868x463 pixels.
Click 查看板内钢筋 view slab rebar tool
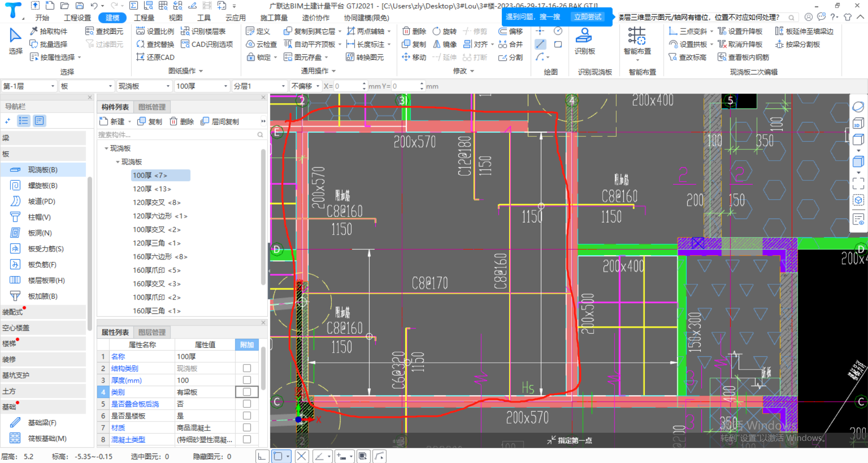point(743,57)
